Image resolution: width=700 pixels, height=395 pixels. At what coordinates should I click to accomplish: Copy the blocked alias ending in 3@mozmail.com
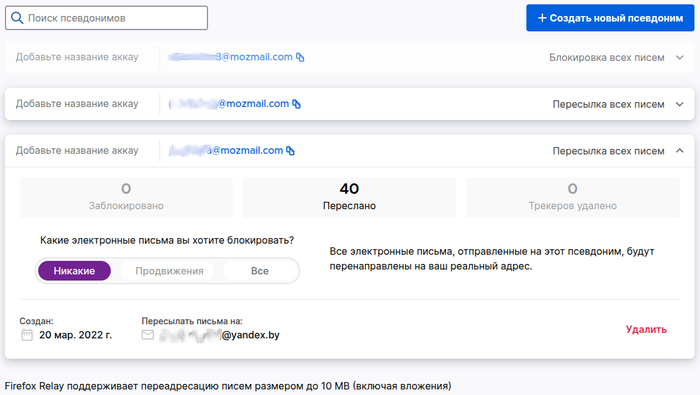(x=300, y=58)
